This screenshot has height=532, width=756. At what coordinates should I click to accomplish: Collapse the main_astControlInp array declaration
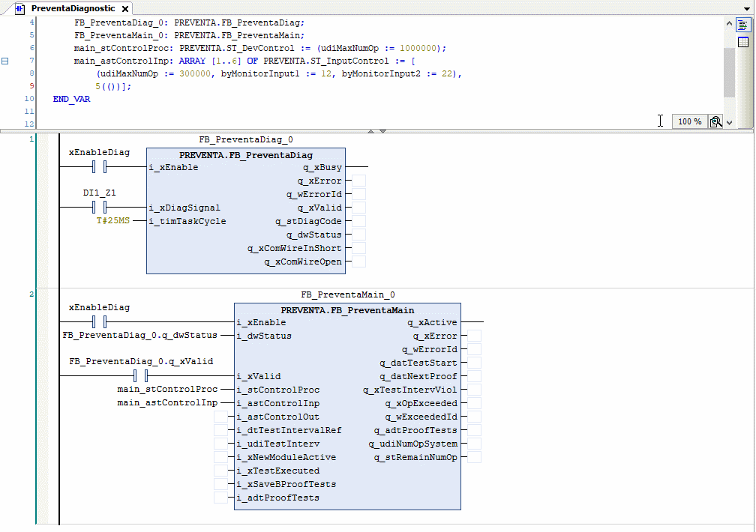coord(5,61)
